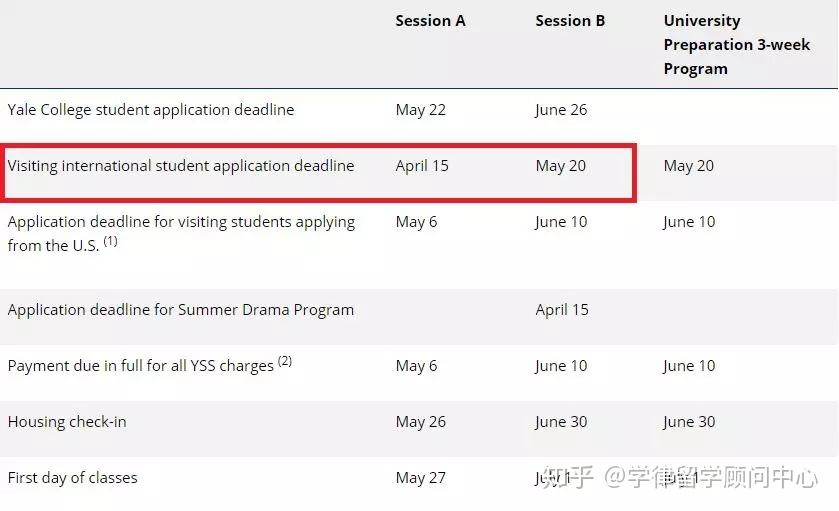Click Yale College student application deadline row label
Screen dimensions: 839x511
tap(151, 110)
